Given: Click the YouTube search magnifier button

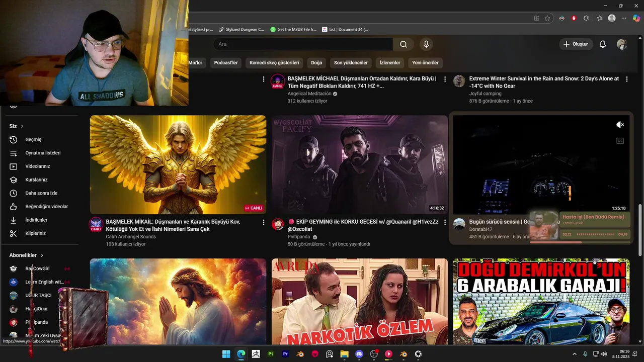Looking at the screenshot, I should [404, 44].
